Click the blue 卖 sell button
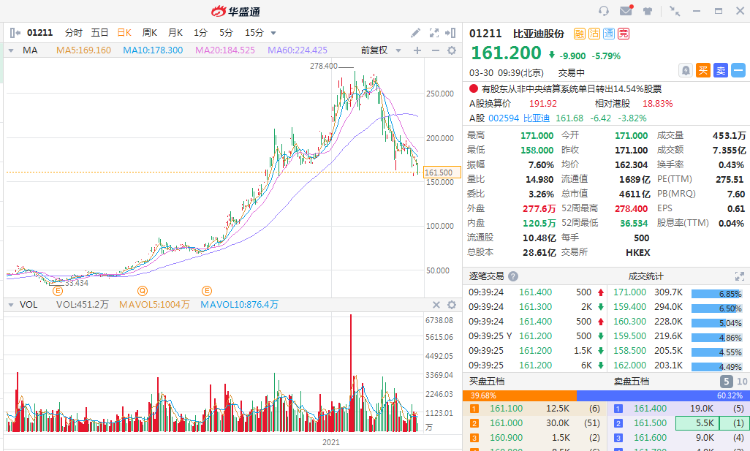The width and height of the screenshot is (750, 451). pyautogui.click(x=720, y=71)
